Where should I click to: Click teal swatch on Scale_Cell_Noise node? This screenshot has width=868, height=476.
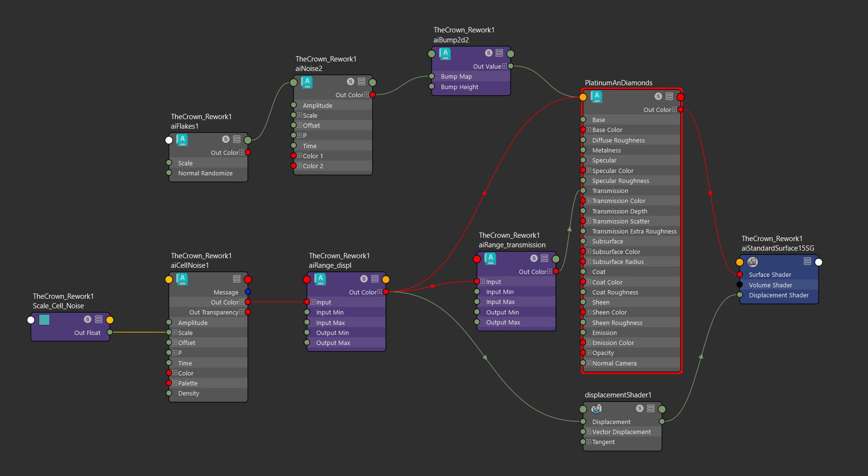[44, 320]
